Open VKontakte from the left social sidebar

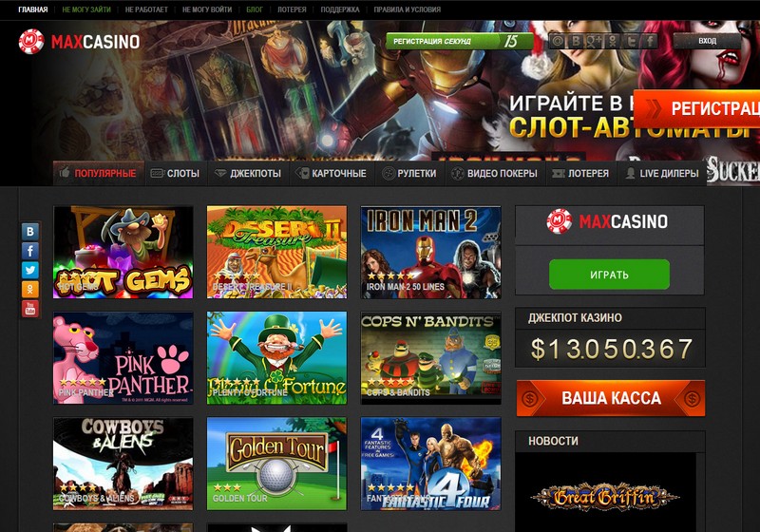(x=30, y=232)
